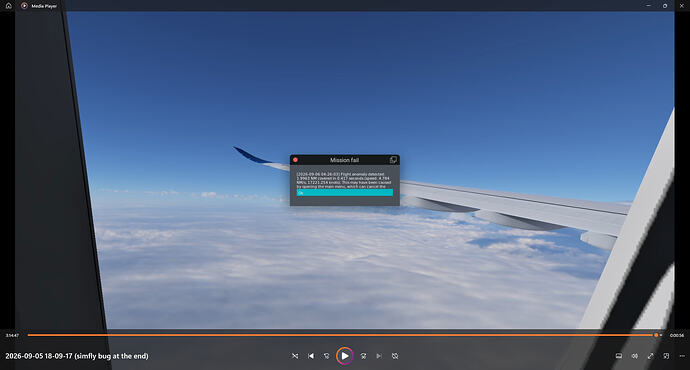This screenshot has width=690, height=370.
Task: Open the volume control
Action: click(635, 356)
